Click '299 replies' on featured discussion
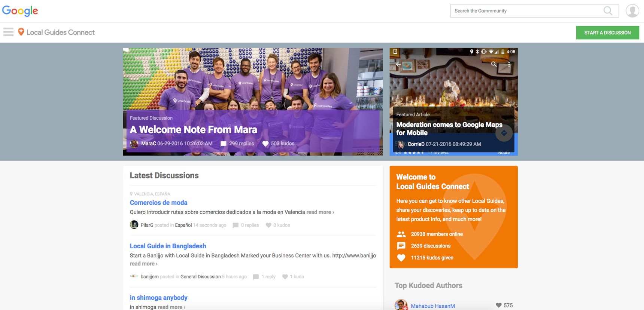Screen dimensions: 644x310 point(241,144)
